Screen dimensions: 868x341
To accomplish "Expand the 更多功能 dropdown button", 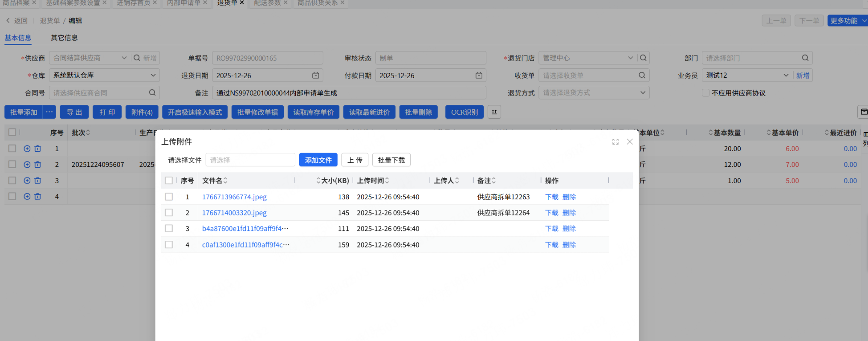I will 863,20.
